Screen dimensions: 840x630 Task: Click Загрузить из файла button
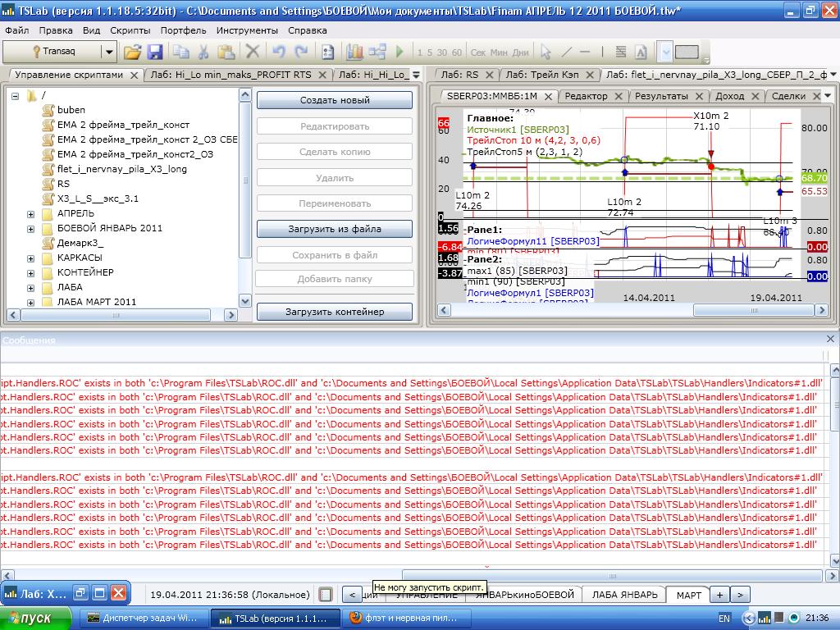coord(335,229)
